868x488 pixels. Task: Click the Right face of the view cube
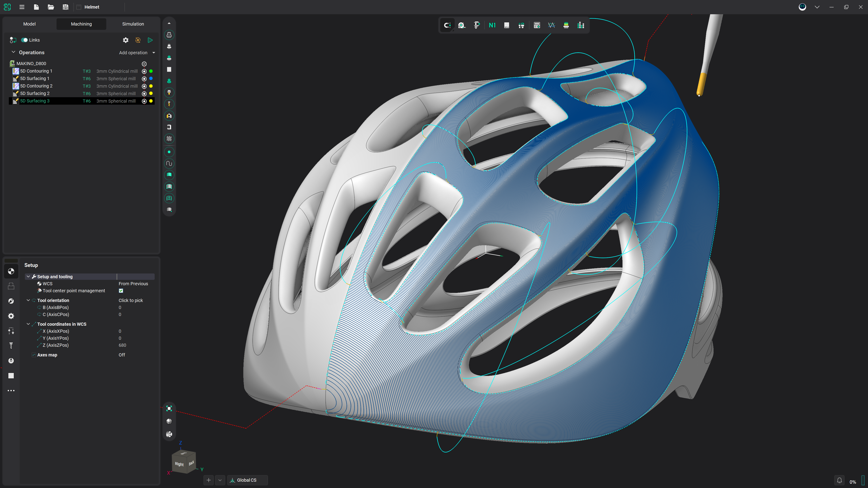(x=180, y=464)
